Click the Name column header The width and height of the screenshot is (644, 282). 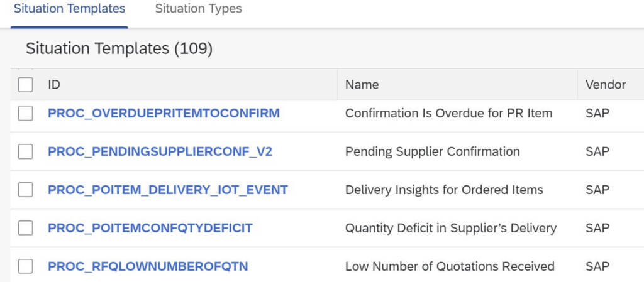click(x=362, y=84)
